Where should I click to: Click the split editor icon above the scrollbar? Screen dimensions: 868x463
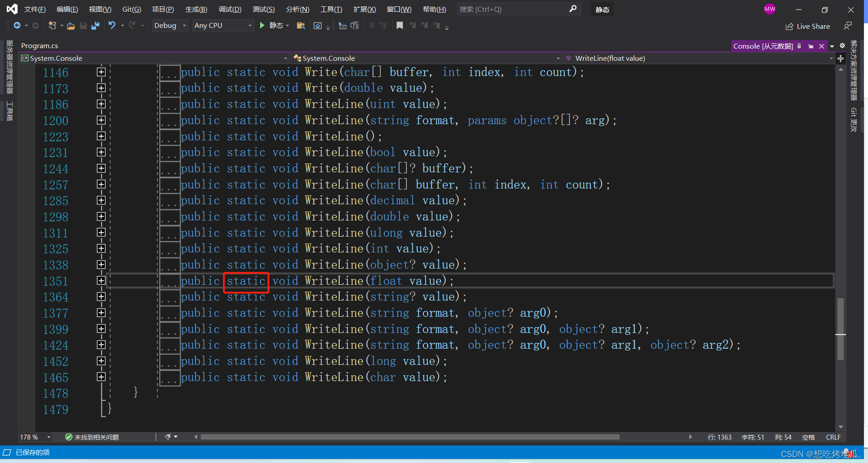841,58
